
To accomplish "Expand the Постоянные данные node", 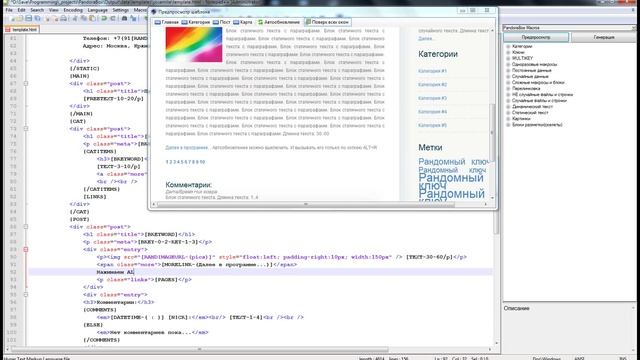I will coord(508,70).
